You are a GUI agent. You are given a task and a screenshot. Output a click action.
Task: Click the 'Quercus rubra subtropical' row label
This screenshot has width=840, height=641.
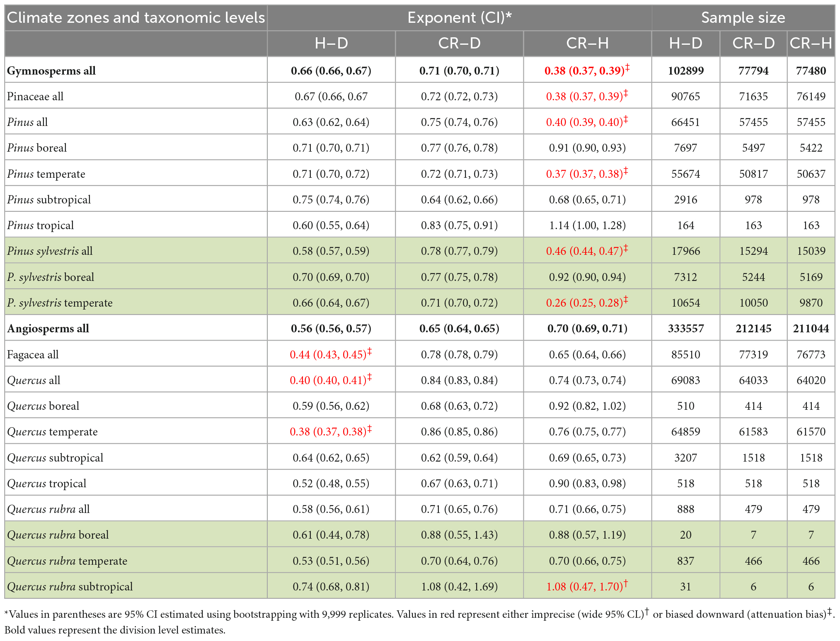click(x=70, y=587)
